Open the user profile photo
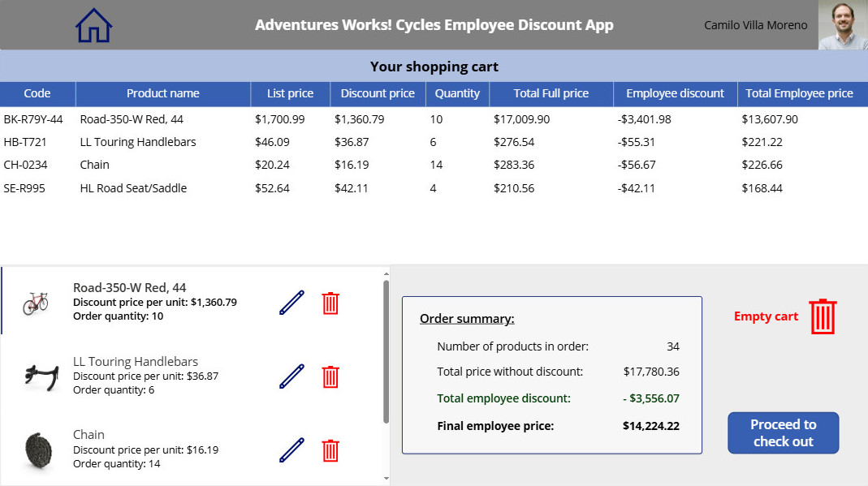This screenshot has height=486, width=868. [843, 25]
